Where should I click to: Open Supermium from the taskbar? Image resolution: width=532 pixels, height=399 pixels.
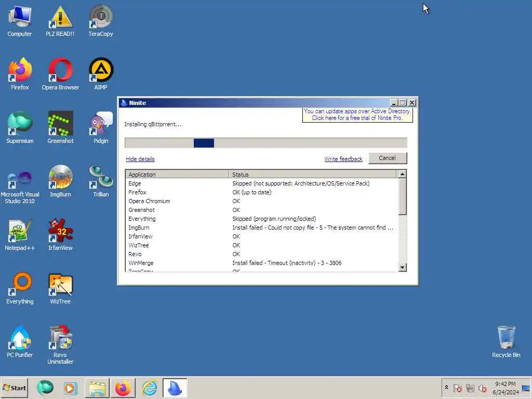click(x=45, y=388)
